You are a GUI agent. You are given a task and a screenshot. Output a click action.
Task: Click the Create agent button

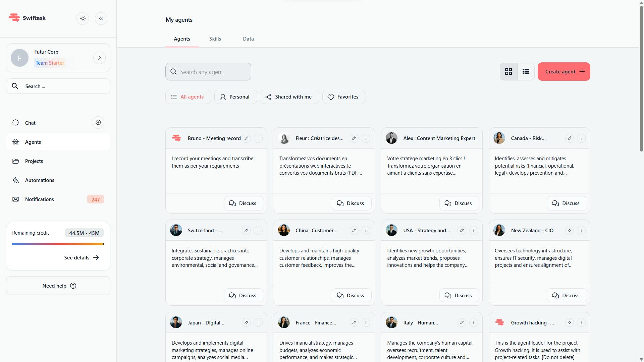click(563, 71)
